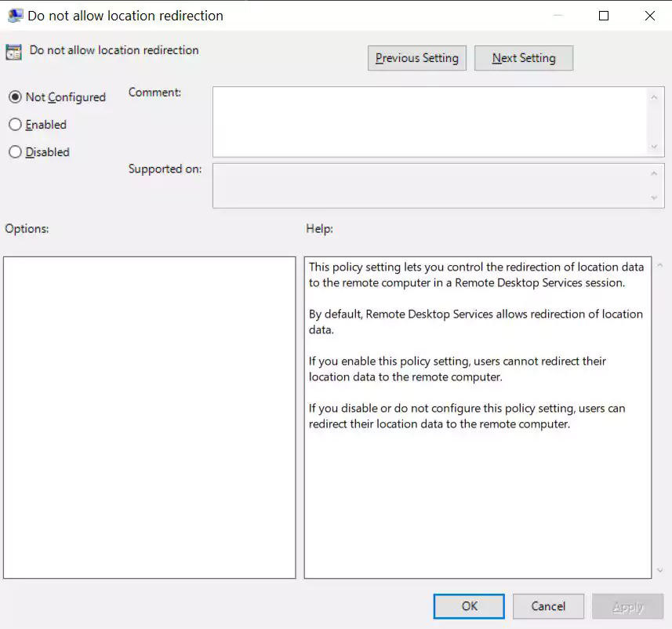This screenshot has height=629, width=672.
Task: Confirm with the OK button
Action: 469,605
